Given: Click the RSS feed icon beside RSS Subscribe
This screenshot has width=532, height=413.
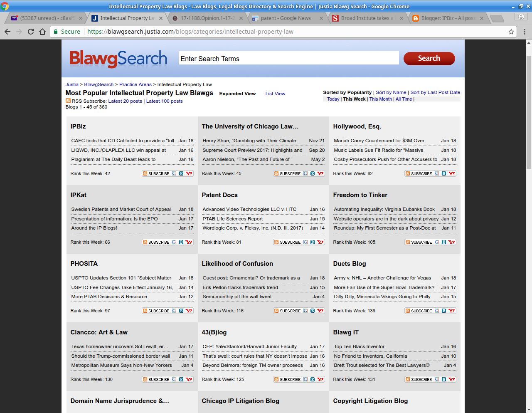Looking at the screenshot, I should pos(68,101).
